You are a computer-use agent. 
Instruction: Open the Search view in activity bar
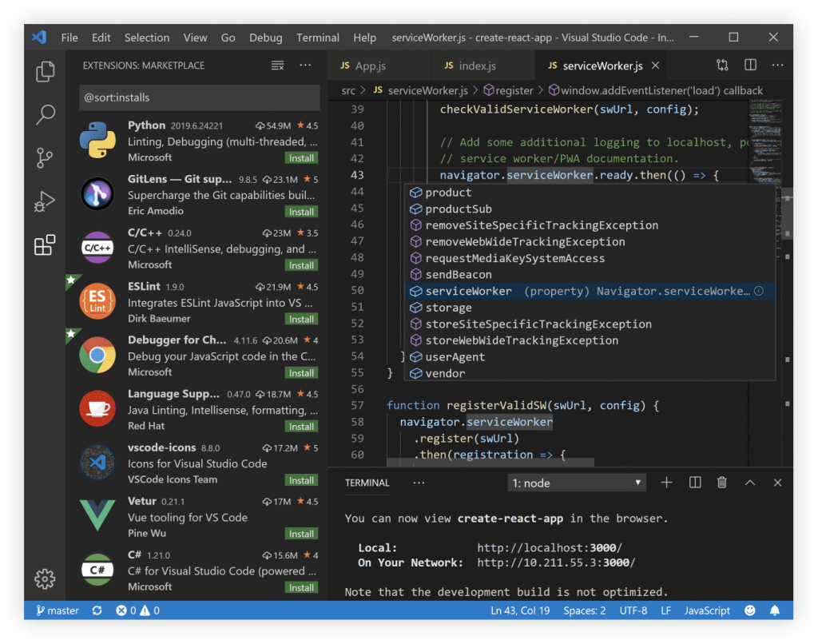tap(45, 114)
